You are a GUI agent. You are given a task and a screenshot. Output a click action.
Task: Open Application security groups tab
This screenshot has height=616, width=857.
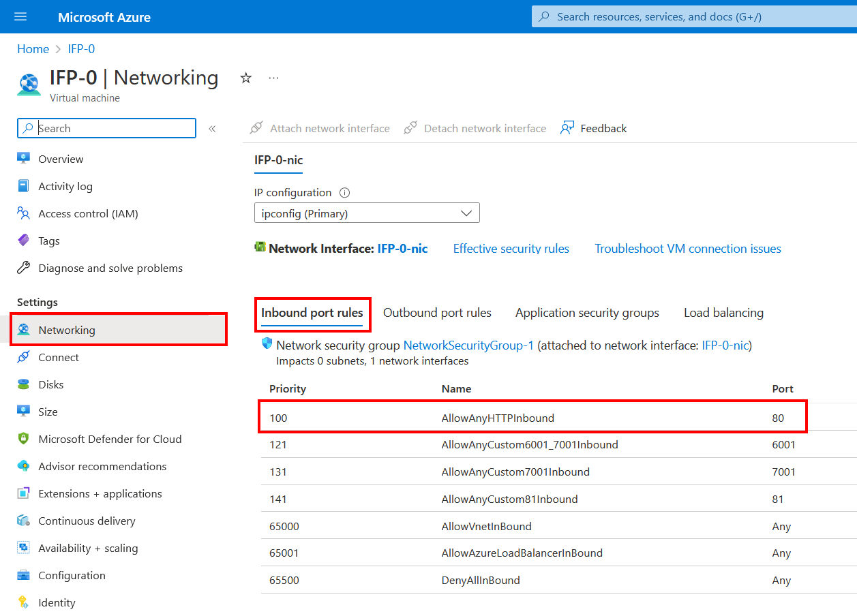tap(587, 313)
